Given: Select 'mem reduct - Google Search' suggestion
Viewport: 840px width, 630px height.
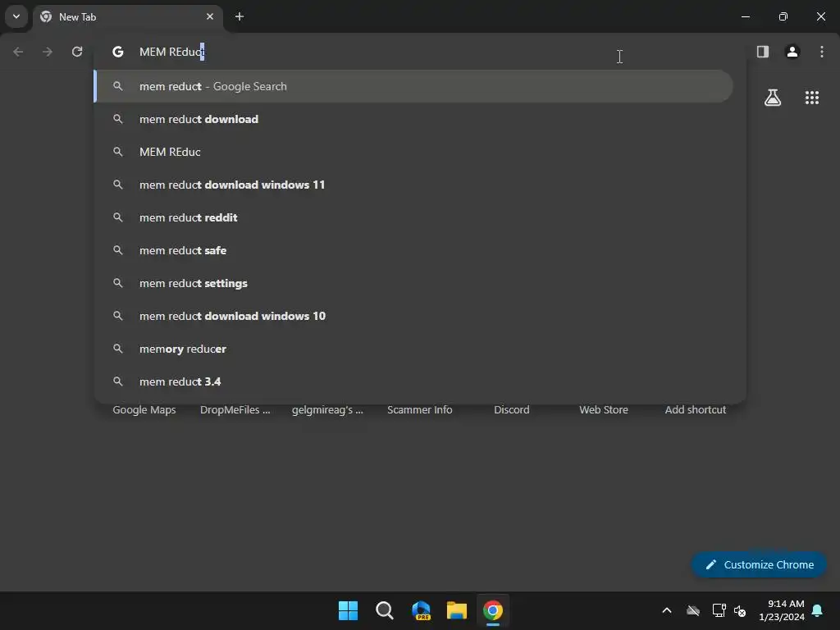Looking at the screenshot, I should pyautogui.click(x=413, y=86).
